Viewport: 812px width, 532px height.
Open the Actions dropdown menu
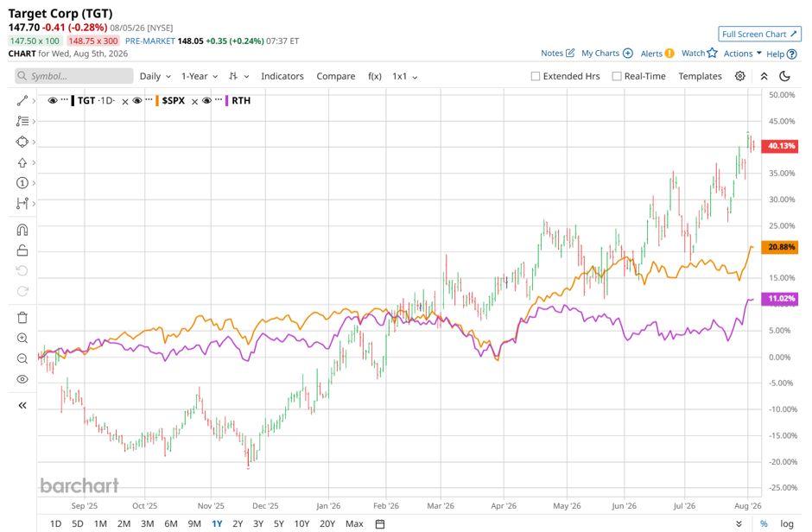pyautogui.click(x=743, y=54)
